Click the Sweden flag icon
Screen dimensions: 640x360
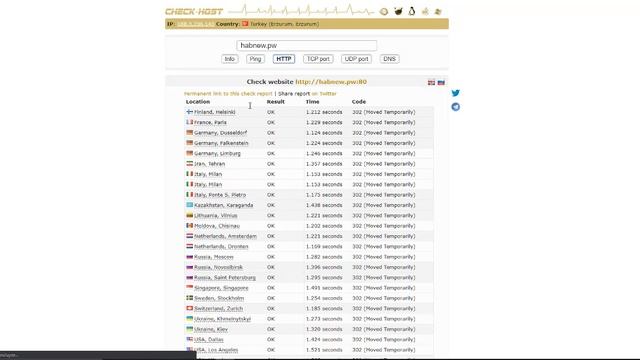point(189,298)
